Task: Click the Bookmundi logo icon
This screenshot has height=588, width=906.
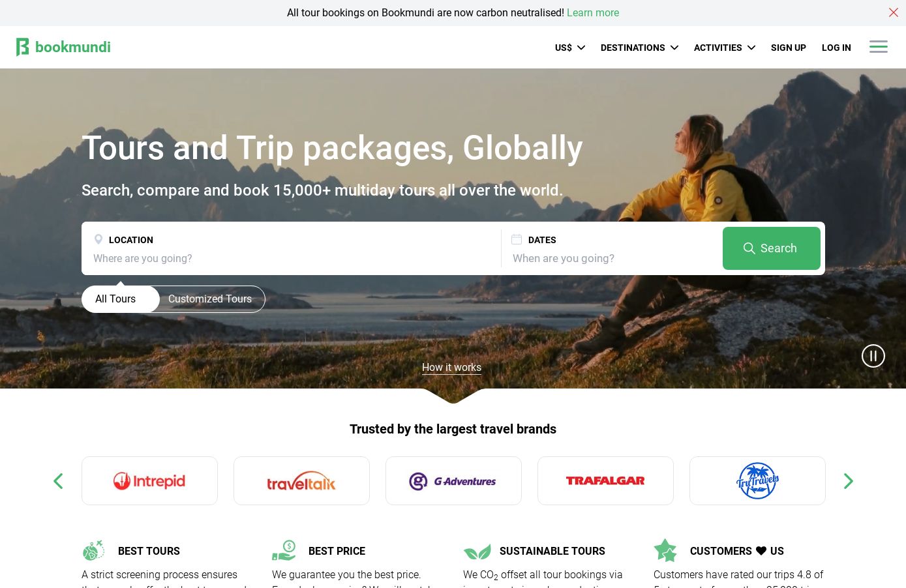Action: [23, 47]
